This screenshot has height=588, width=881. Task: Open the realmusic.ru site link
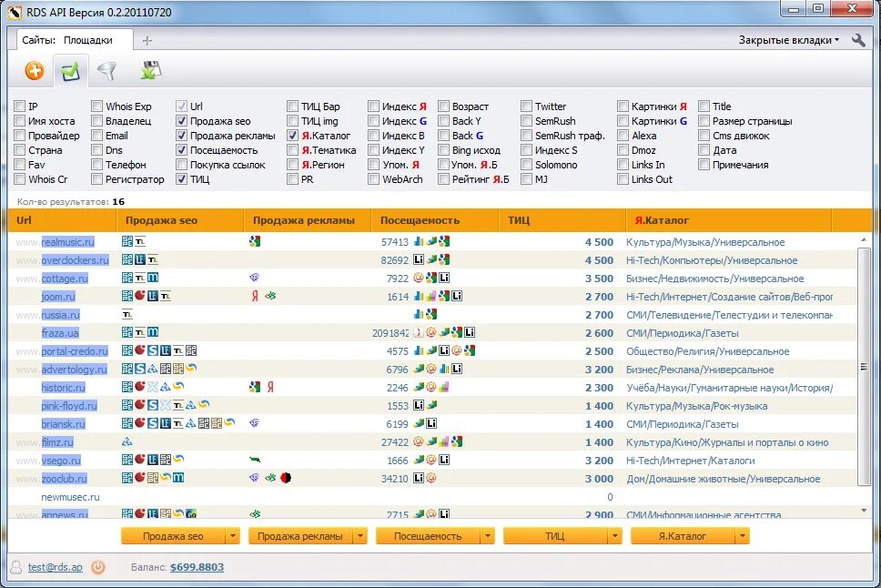[x=68, y=242]
